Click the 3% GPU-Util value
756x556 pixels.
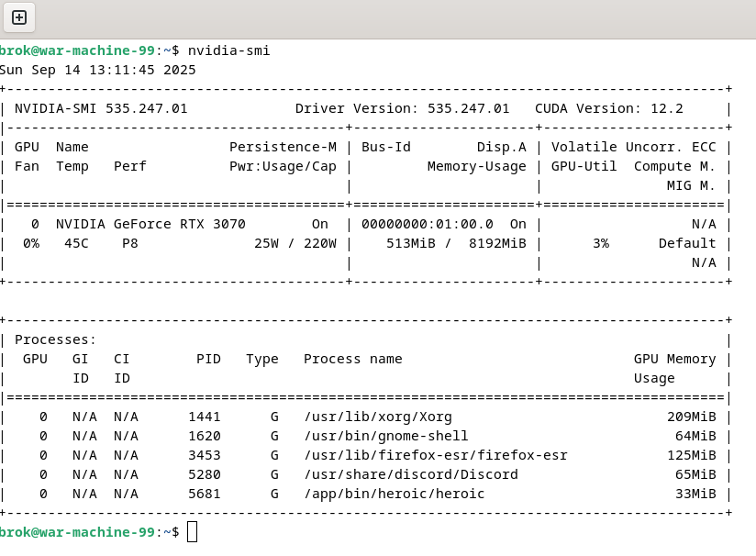(601, 243)
